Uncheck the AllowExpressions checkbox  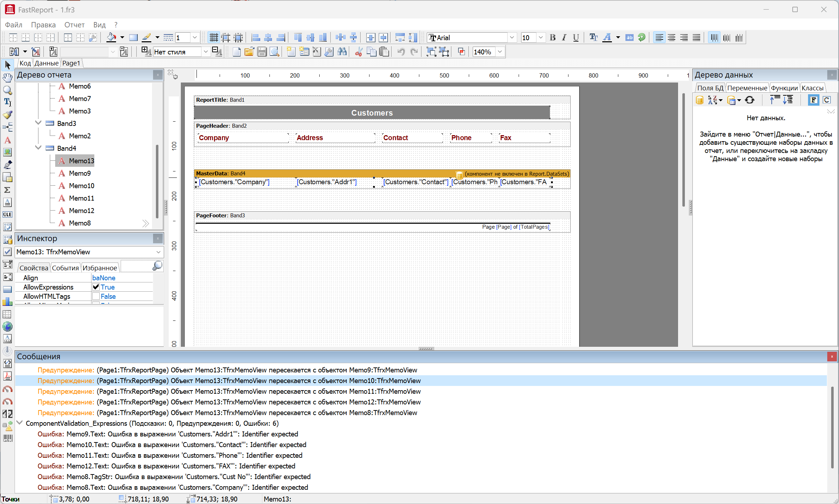(96, 287)
